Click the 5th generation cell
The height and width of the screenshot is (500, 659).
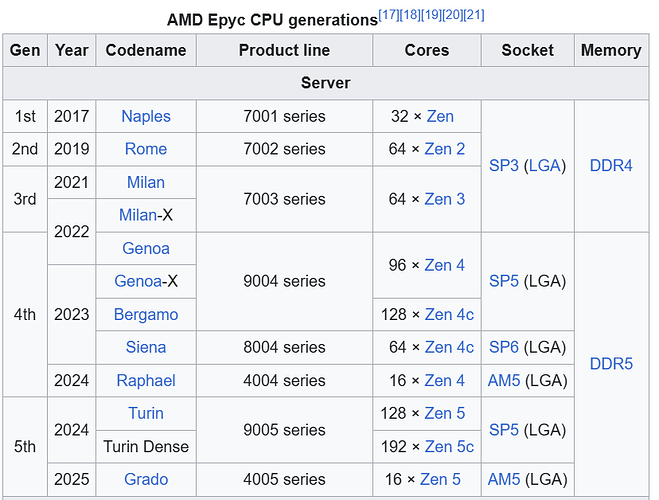click(25, 447)
